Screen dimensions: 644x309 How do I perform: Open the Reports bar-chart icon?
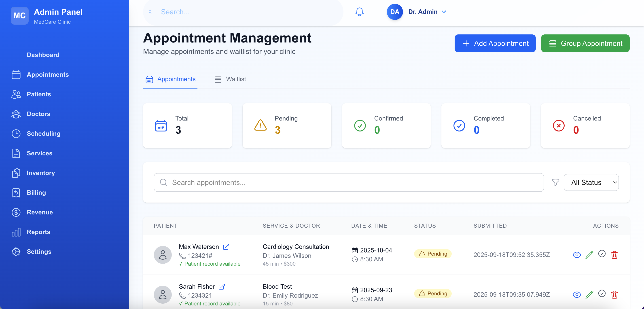click(x=16, y=232)
